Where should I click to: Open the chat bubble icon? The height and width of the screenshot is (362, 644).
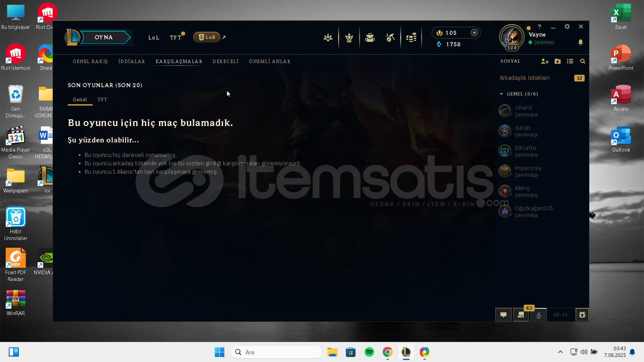503,315
